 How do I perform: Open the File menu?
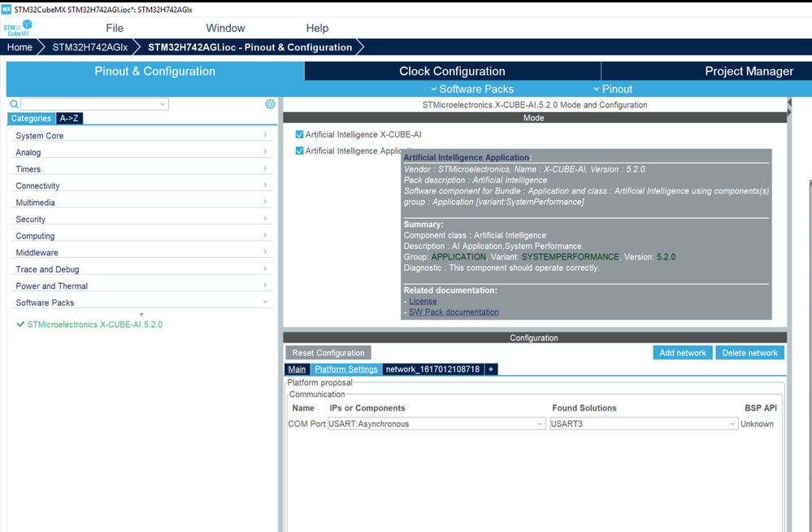coord(115,28)
